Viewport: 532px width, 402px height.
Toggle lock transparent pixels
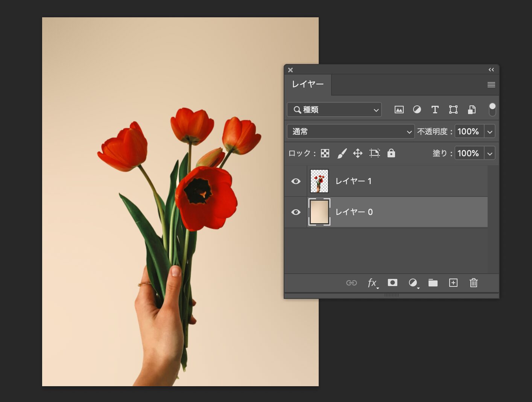[325, 153]
